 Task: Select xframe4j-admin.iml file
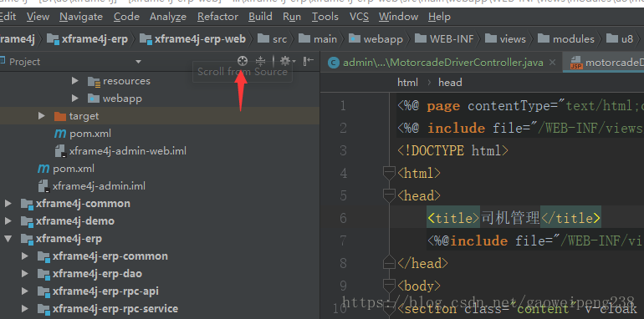pos(92,186)
